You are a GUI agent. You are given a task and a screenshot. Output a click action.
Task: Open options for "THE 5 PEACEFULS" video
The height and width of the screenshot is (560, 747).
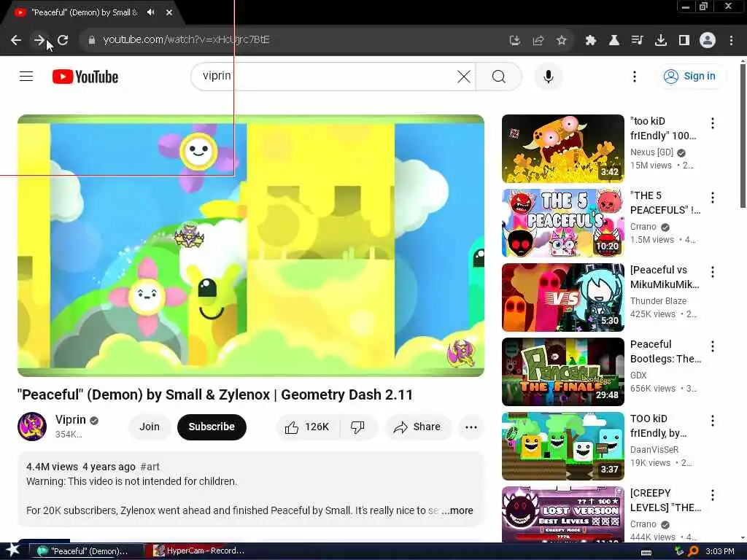[x=713, y=198]
